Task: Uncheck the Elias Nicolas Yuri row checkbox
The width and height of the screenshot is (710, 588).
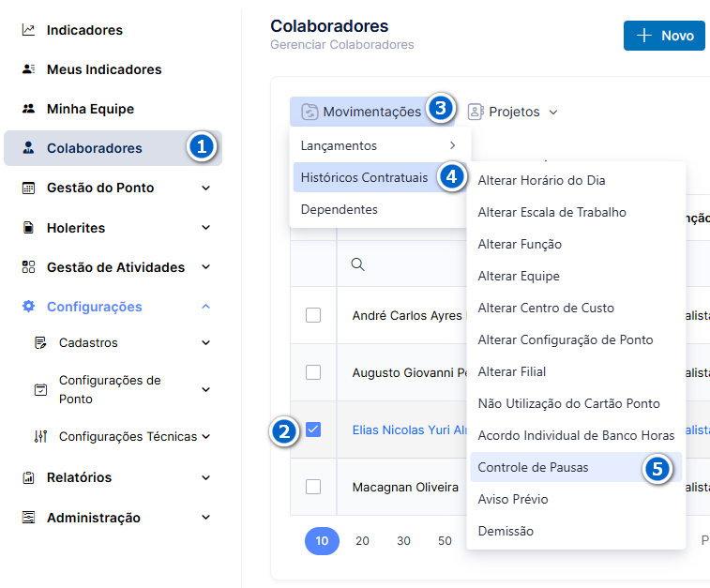Action: [x=313, y=430]
